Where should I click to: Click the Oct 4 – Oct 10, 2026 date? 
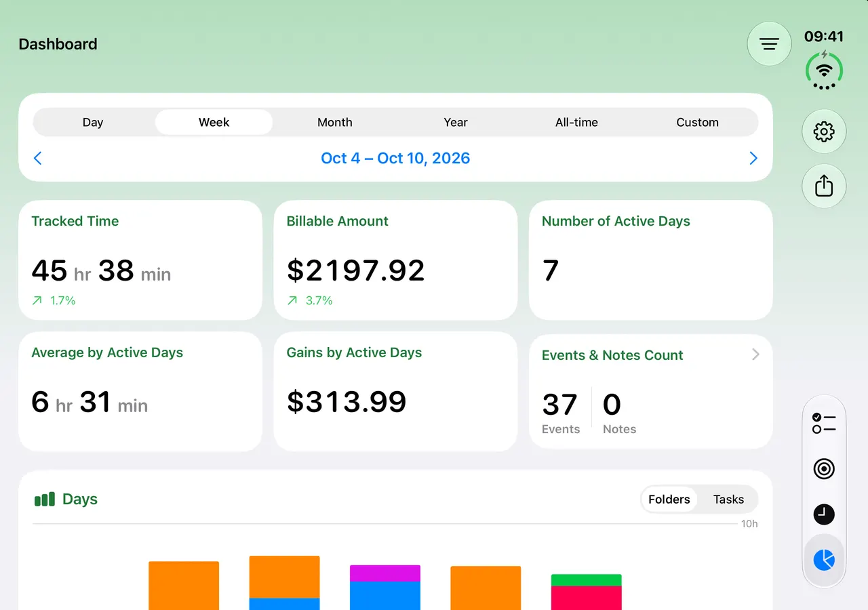395,159
